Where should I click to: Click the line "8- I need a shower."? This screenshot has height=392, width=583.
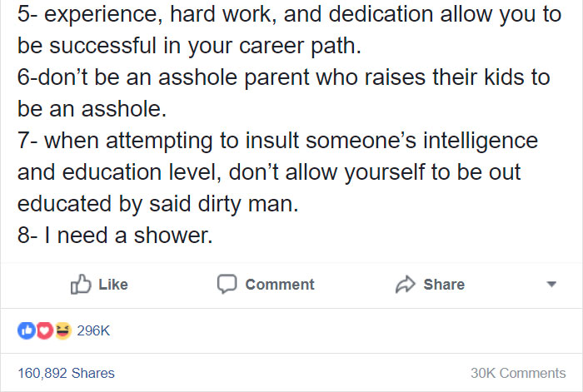click(115, 236)
